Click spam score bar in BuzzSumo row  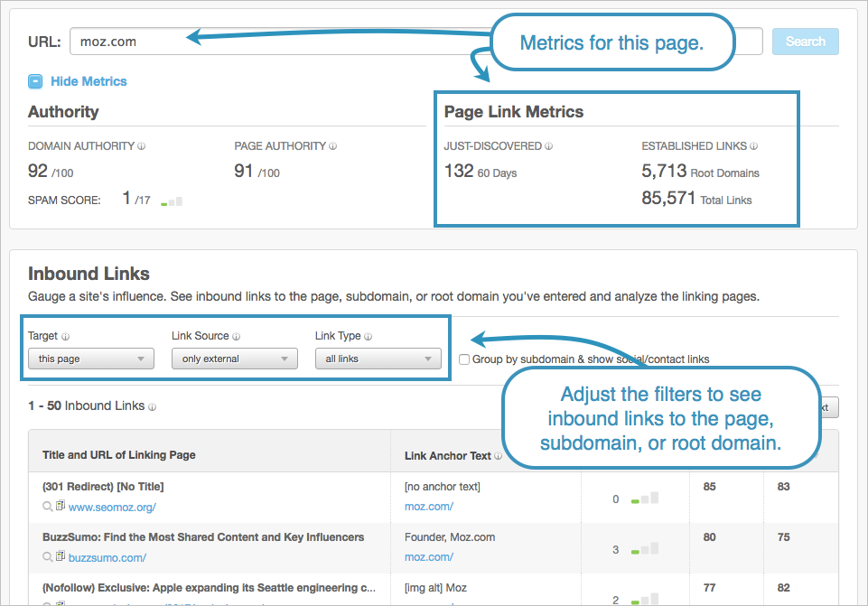tap(645, 549)
